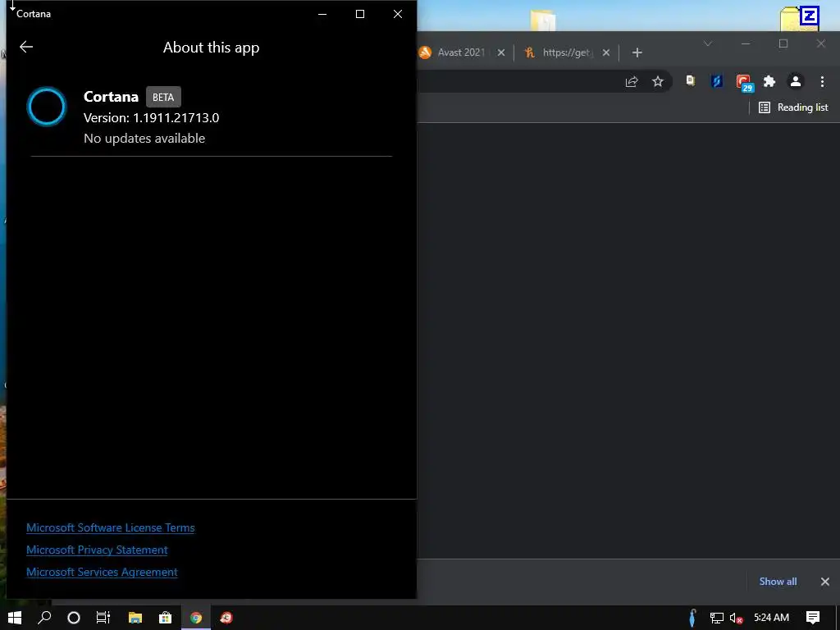Click the blue lightning extension icon

pyautogui.click(x=717, y=81)
